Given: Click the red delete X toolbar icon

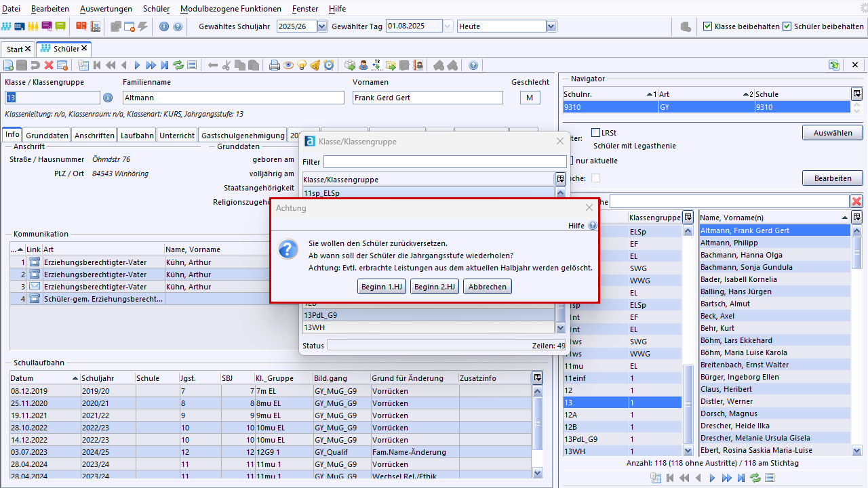Looking at the screenshot, I should tap(49, 65).
